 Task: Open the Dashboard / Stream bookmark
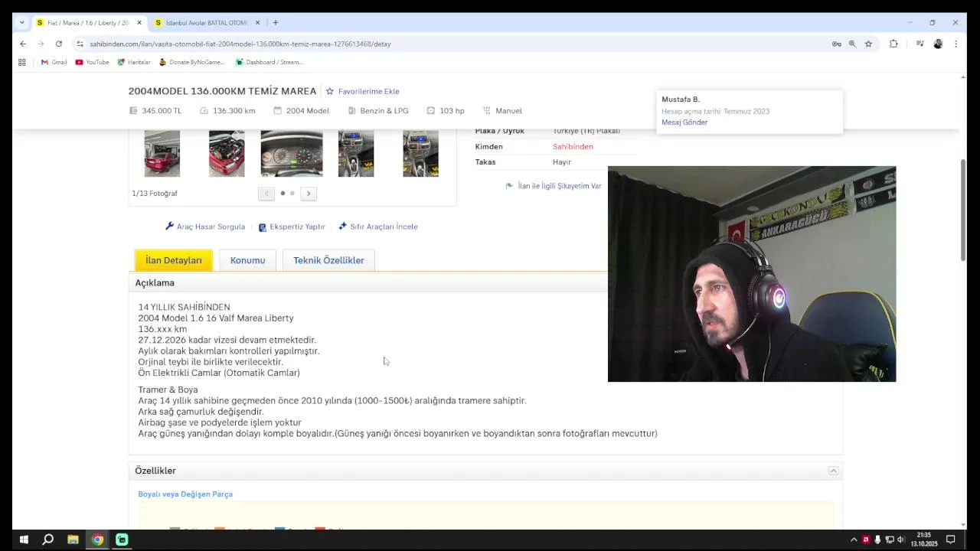[x=269, y=62]
